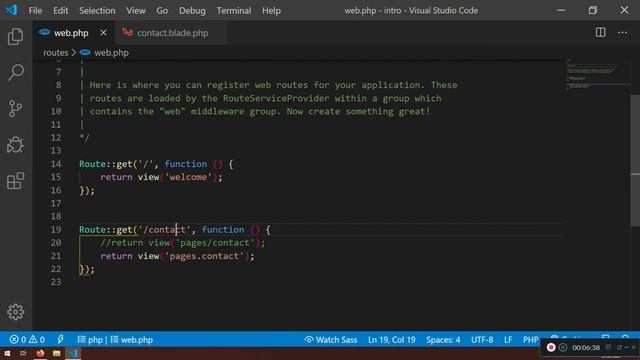Change encoding via UTF-8

pyautogui.click(x=482, y=340)
